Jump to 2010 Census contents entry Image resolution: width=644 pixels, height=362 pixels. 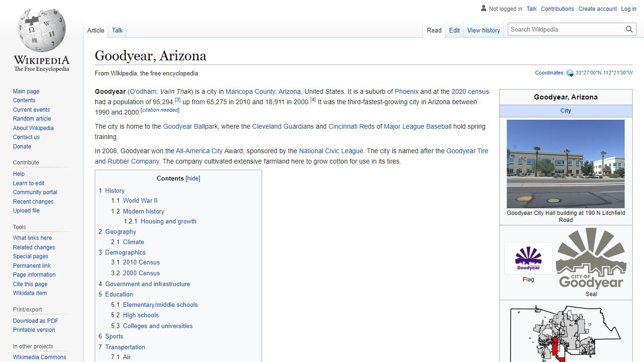click(141, 263)
